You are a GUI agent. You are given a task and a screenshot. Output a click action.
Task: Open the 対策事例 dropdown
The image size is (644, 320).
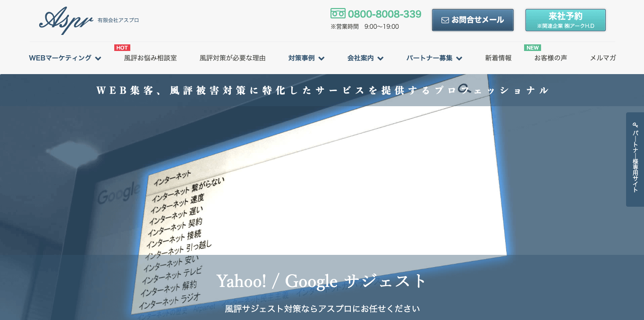[306, 58]
